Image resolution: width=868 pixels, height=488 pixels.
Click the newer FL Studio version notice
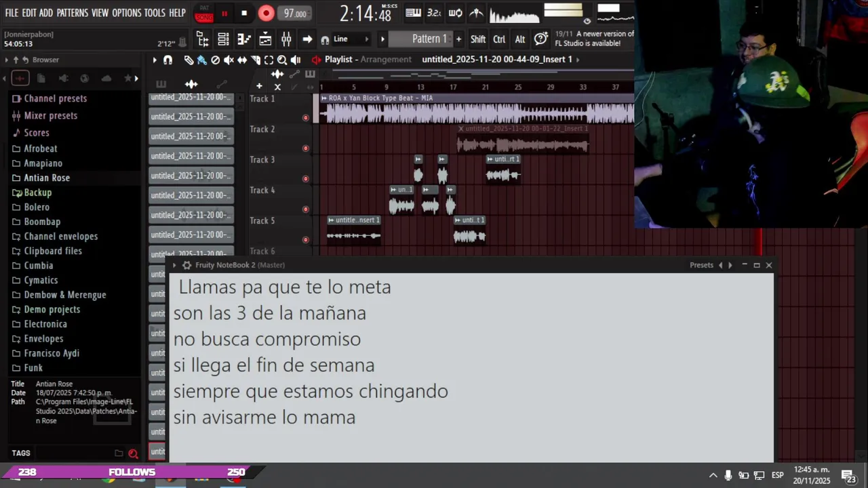click(594, 39)
